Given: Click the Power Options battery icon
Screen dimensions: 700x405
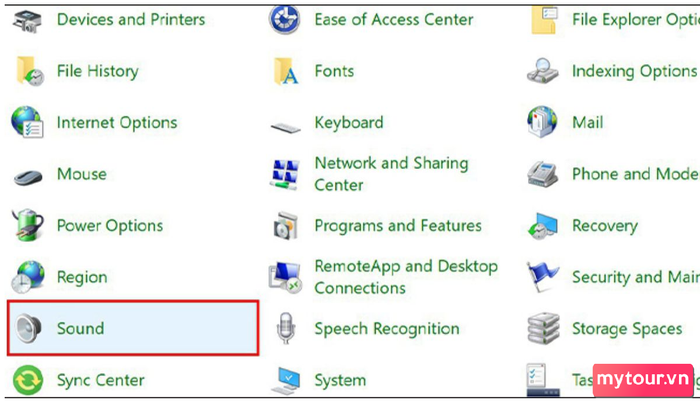Looking at the screenshot, I should coord(29,225).
